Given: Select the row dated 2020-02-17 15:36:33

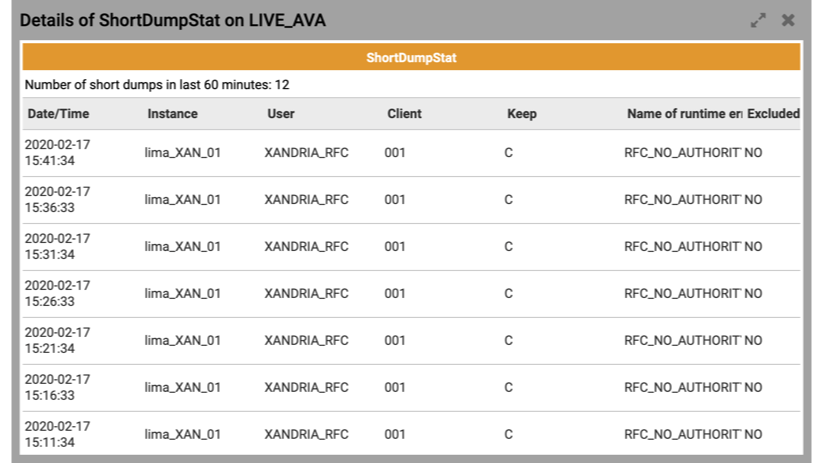Looking at the screenshot, I should [x=411, y=200].
